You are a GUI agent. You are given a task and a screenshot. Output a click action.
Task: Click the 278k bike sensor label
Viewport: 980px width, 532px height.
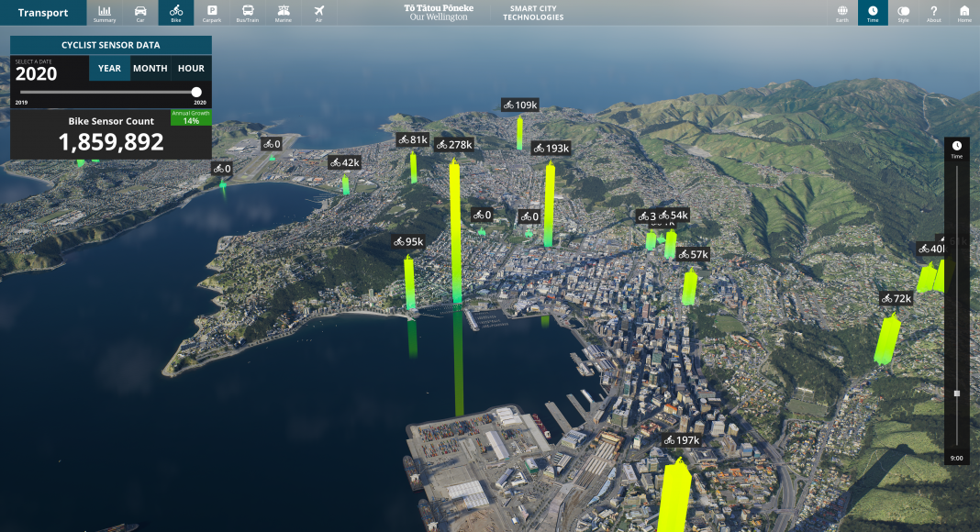(454, 145)
